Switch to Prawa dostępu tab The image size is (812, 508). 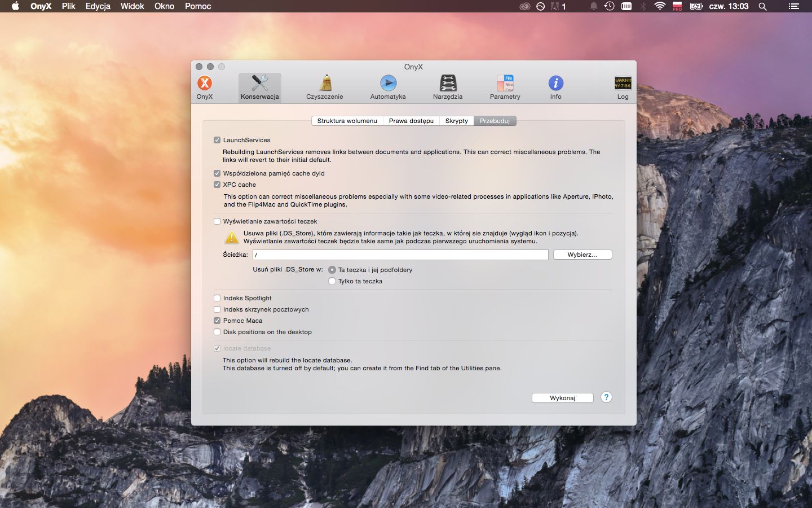tap(411, 121)
